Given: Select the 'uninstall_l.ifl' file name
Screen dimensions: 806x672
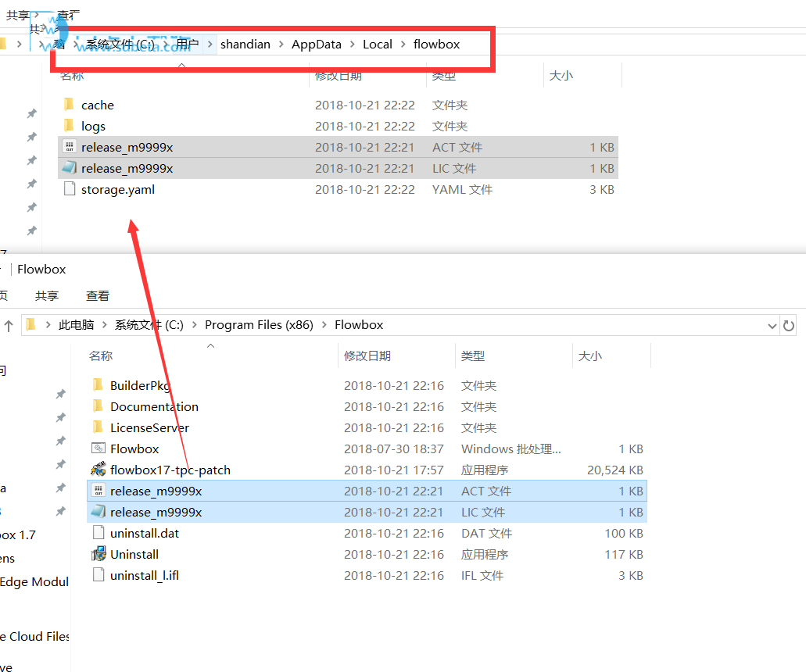Looking at the screenshot, I should pyautogui.click(x=145, y=575).
